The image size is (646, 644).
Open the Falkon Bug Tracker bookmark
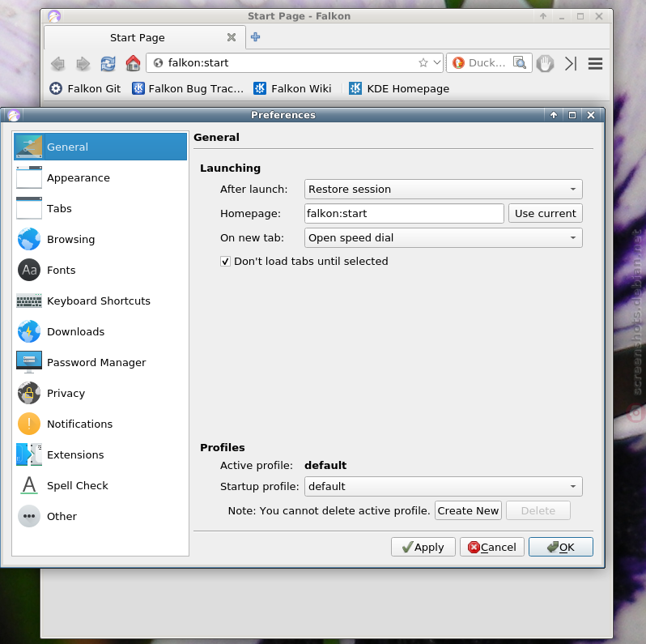188,88
